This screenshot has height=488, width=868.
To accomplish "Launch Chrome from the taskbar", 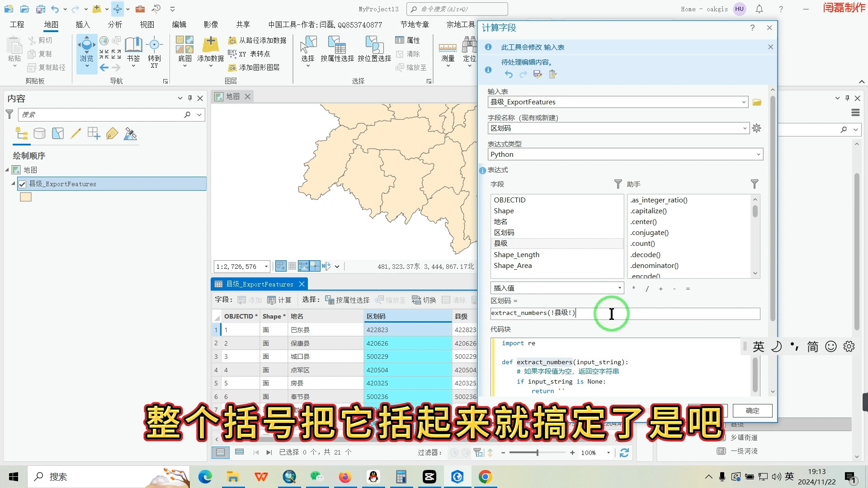I will 485,477.
